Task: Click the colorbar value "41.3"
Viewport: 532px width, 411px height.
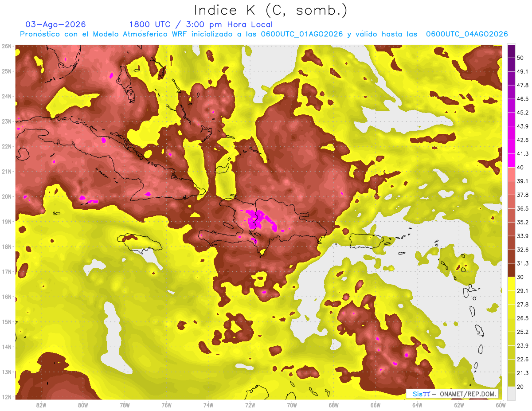Action: click(x=523, y=154)
